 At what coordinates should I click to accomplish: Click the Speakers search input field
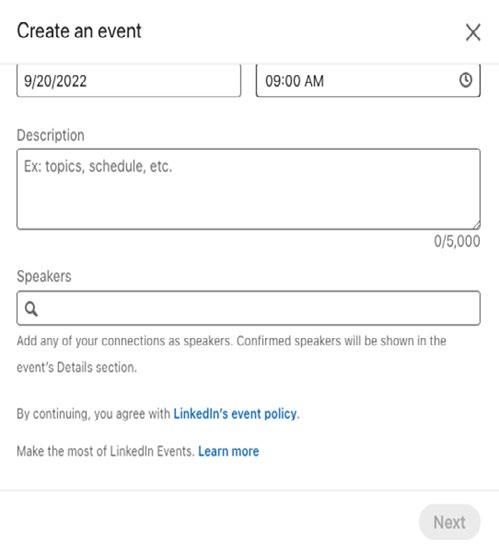click(x=248, y=308)
